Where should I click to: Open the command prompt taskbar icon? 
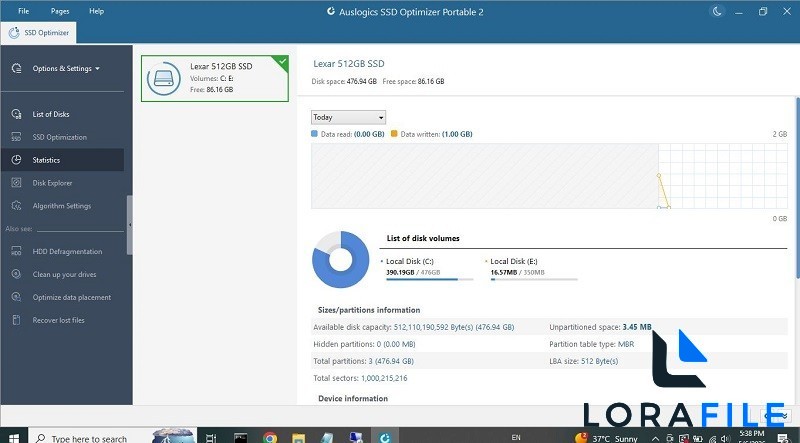pyautogui.click(x=240, y=437)
